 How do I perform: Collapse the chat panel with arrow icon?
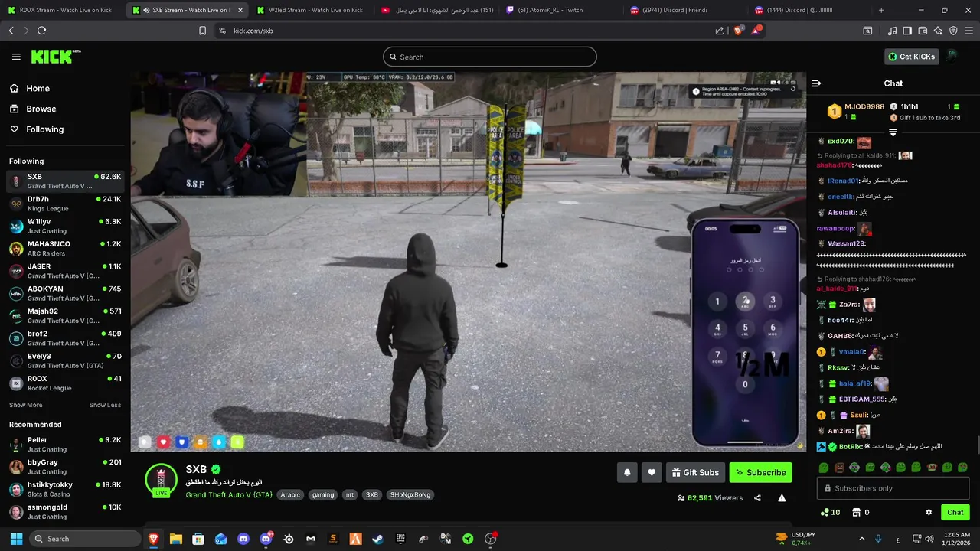point(816,83)
